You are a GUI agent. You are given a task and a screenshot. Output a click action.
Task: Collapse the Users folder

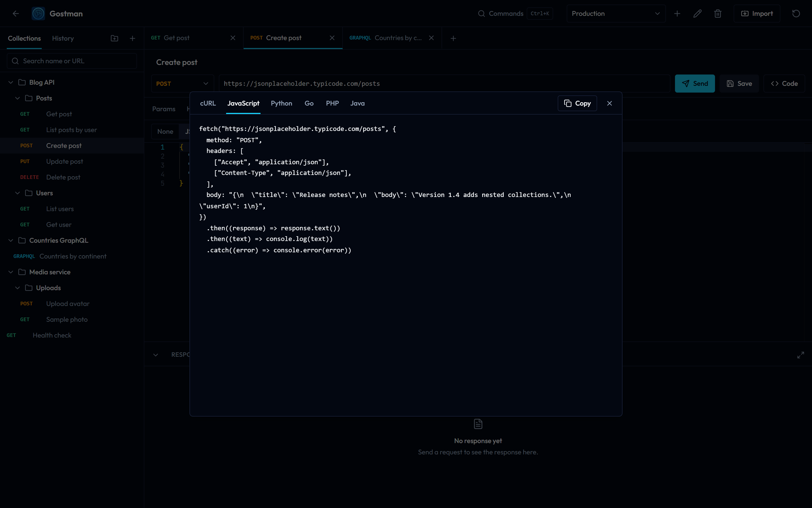pyautogui.click(x=17, y=193)
